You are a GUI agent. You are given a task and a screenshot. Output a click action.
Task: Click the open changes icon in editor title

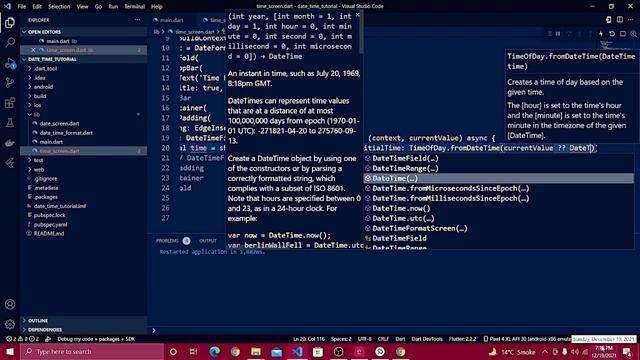pyautogui.click(x=609, y=20)
